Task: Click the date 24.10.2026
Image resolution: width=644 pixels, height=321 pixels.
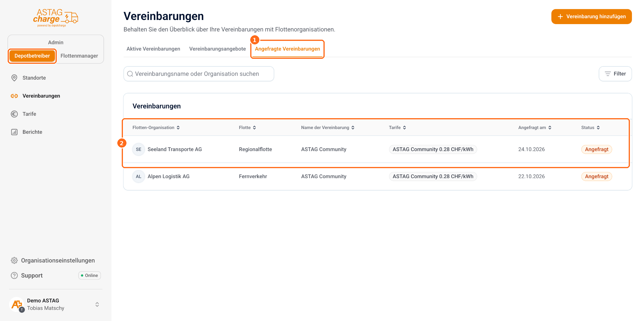Action: [x=531, y=149]
